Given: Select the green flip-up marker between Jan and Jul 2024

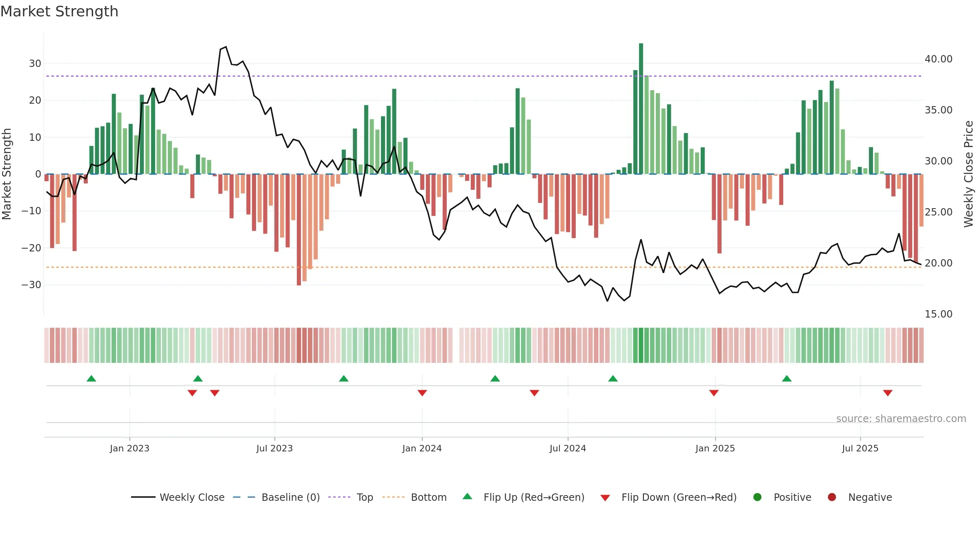Looking at the screenshot, I should click(x=495, y=378).
